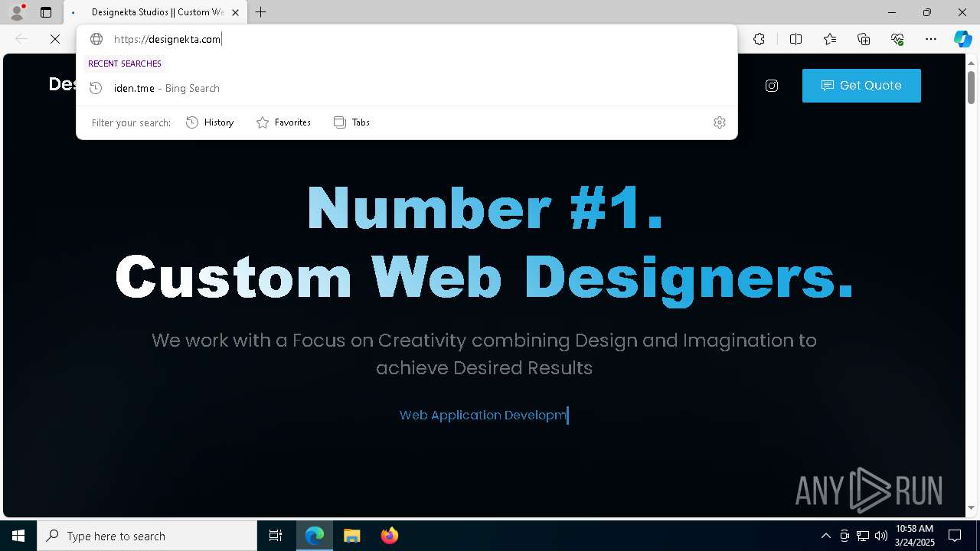Open the volume control icon
Image resolution: width=980 pixels, height=551 pixels.
tap(881, 536)
